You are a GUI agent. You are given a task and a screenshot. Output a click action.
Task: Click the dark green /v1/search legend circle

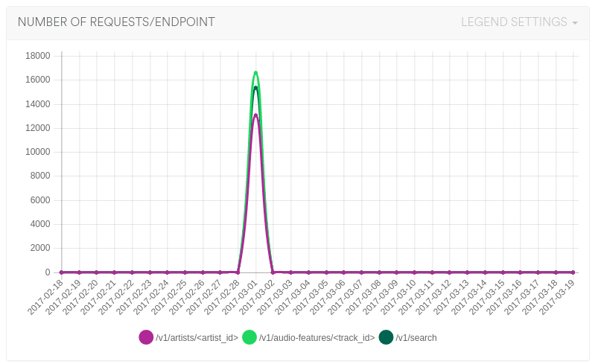click(x=386, y=337)
